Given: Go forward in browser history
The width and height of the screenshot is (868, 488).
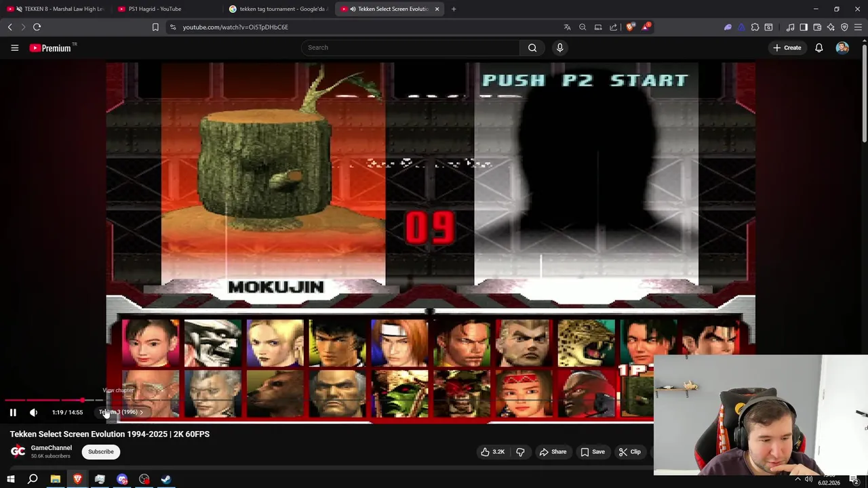Looking at the screenshot, I should [x=23, y=27].
